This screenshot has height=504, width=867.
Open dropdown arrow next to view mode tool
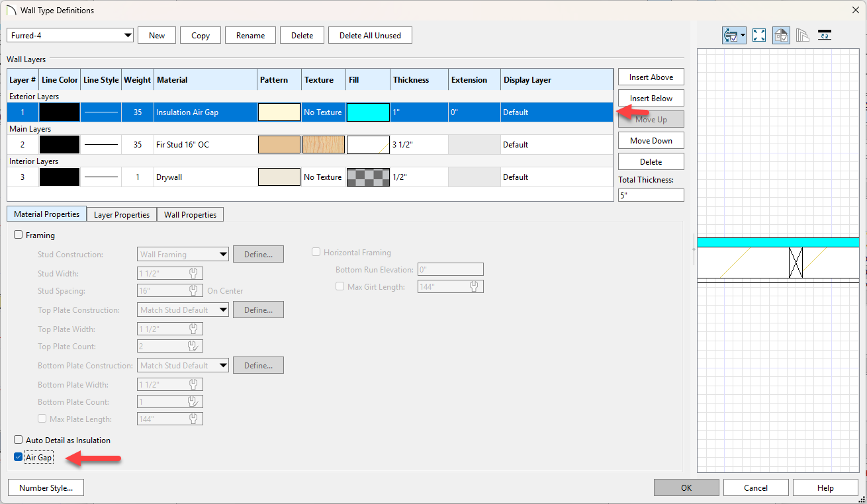click(x=743, y=35)
